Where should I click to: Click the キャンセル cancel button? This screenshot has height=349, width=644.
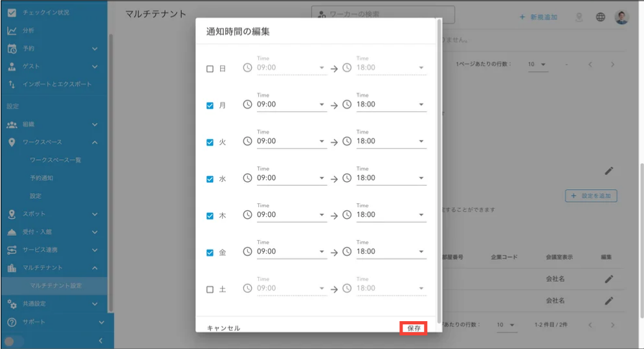(223, 328)
